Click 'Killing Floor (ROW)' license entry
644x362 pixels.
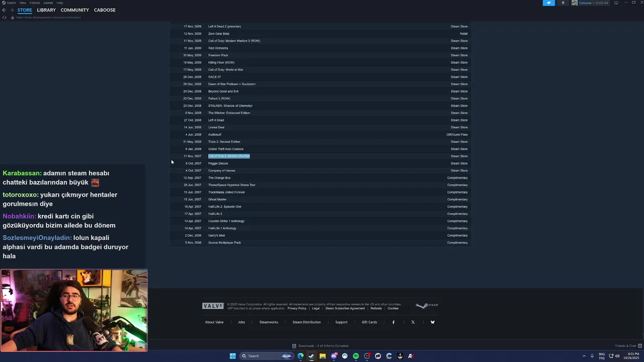tap(221, 63)
